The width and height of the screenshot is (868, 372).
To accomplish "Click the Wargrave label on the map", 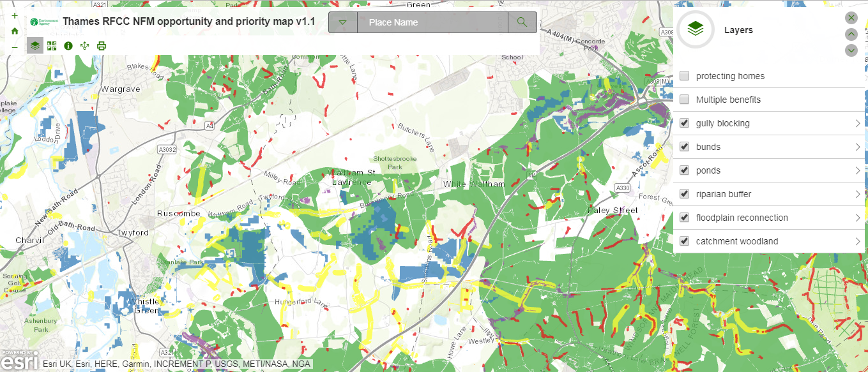I will (120, 89).
